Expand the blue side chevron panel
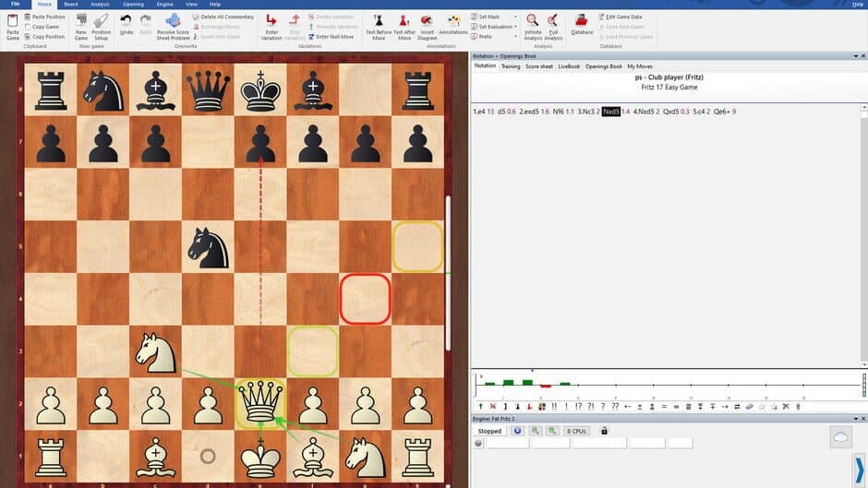The height and width of the screenshot is (488, 868). [859, 469]
